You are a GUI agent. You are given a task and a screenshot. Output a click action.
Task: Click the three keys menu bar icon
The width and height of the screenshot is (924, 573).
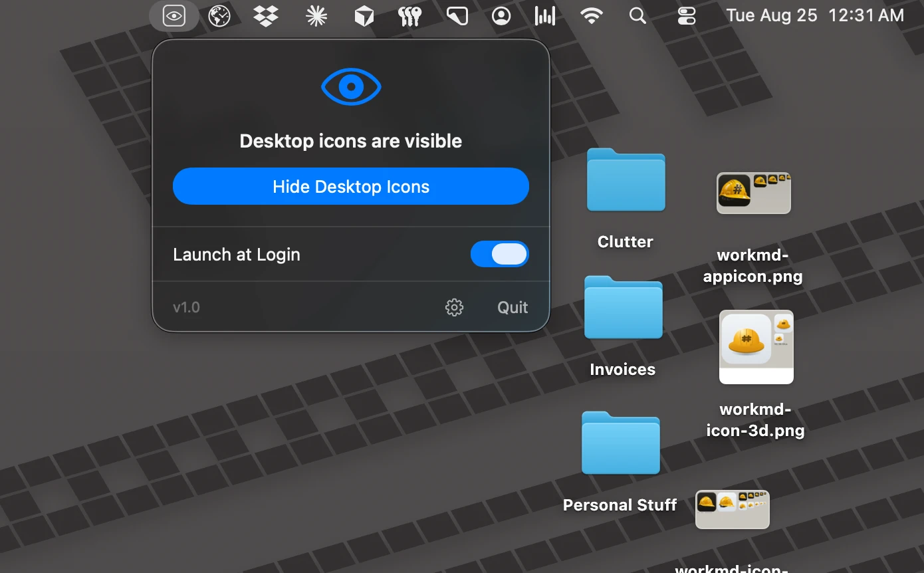point(409,16)
